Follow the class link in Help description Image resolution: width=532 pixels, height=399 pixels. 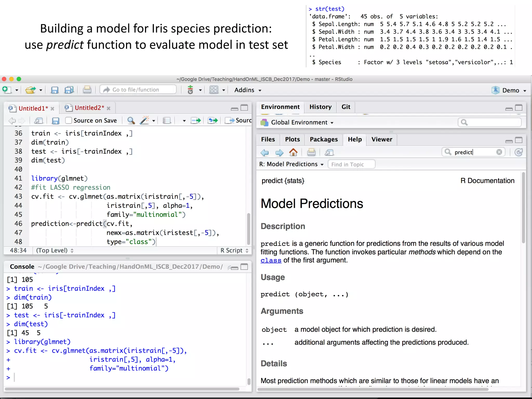pyautogui.click(x=271, y=260)
